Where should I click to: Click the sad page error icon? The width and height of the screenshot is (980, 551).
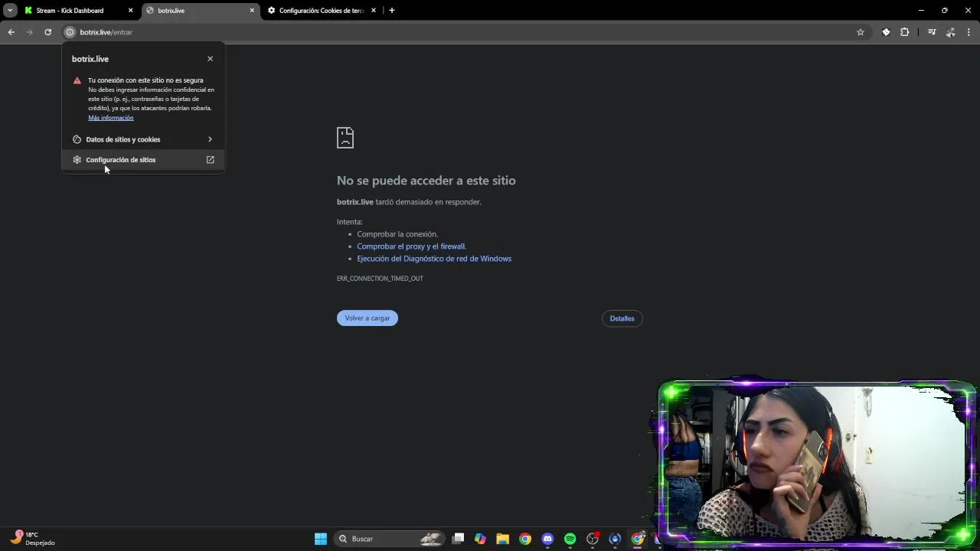(345, 138)
